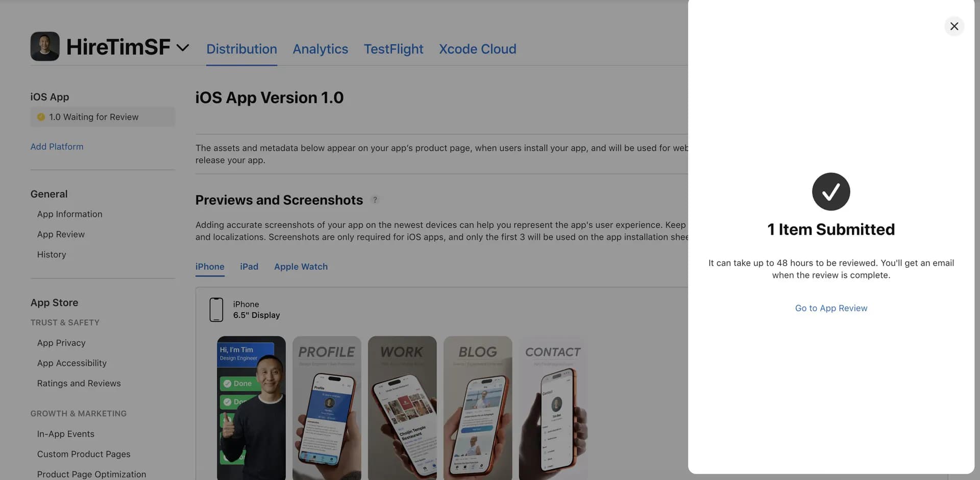Click the help icon beside Previews and Screenshots
This screenshot has height=480, width=980.
(375, 200)
